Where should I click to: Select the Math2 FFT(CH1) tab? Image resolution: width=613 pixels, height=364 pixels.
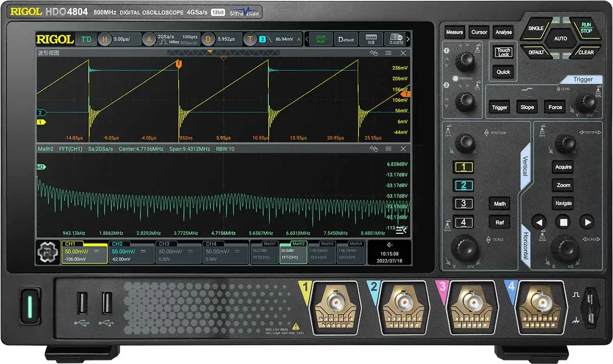point(293,252)
